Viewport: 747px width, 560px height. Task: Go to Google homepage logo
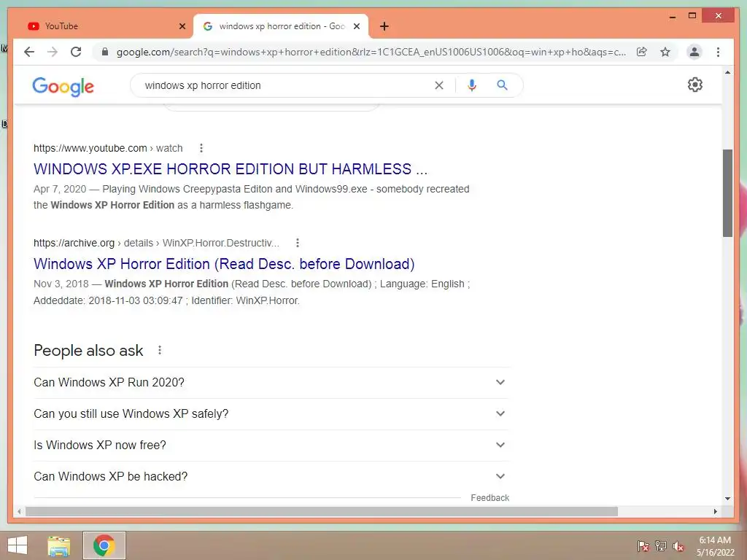(63, 86)
